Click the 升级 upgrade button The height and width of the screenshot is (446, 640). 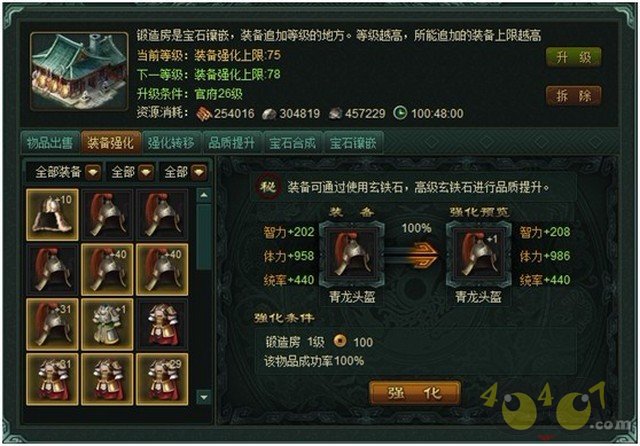click(x=573, y=57)
